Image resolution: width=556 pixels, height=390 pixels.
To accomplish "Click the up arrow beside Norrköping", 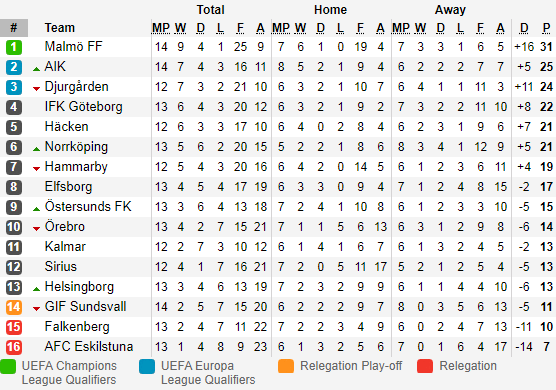I will click(36, 149).
